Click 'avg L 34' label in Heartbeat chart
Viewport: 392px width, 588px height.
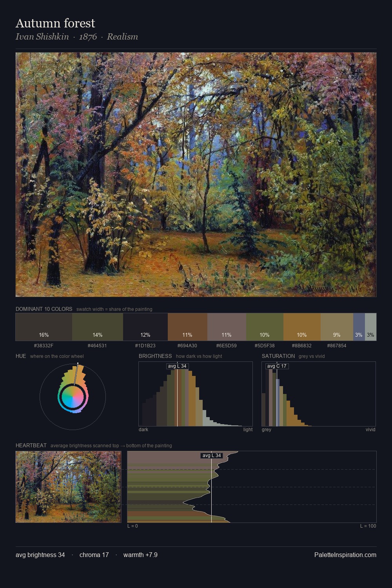[x=212, y=456]
